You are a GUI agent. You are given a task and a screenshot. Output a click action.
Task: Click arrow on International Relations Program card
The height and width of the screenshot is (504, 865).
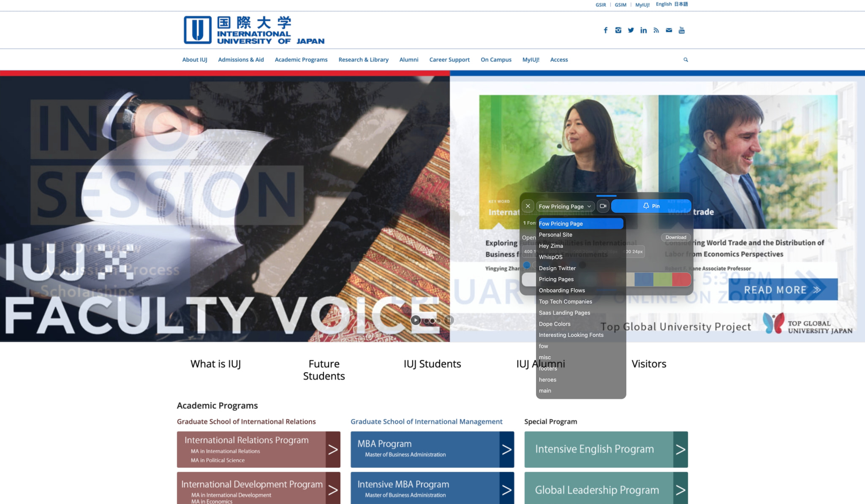[x=333, y=450]
